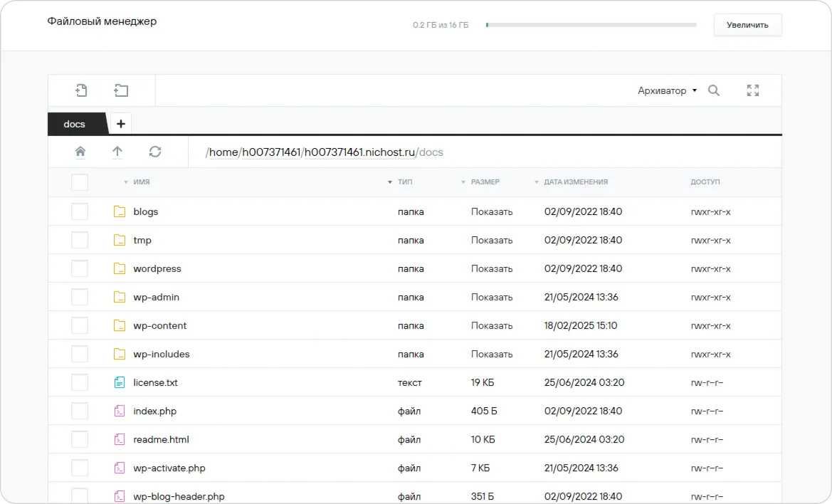
Task: Refresh the file listing
Action: [x=155, y=152]
